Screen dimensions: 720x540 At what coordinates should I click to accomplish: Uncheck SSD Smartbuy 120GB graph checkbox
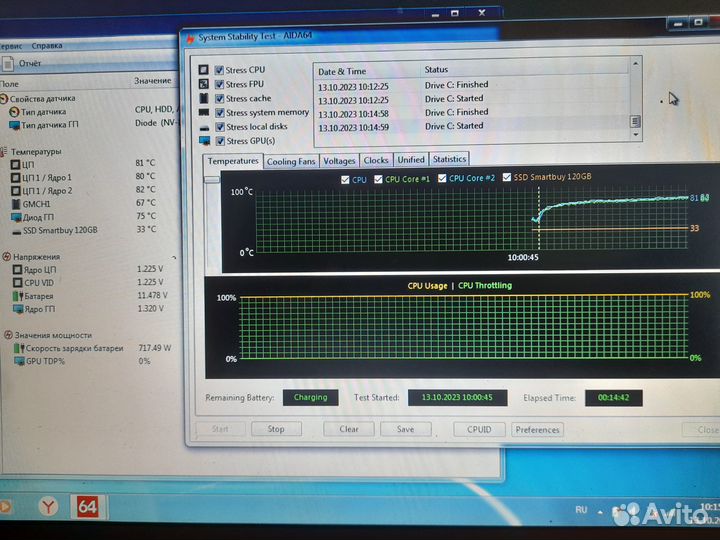(x=507, y=177)
